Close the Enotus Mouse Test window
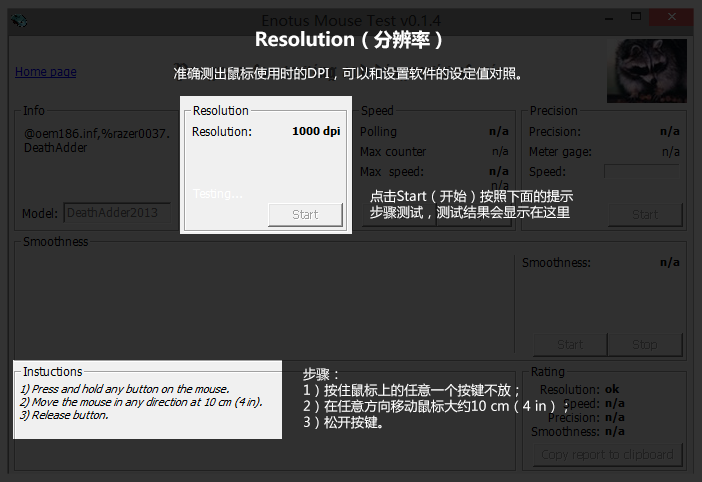This screenshot has height=482, width=702. tap(672, 17)
